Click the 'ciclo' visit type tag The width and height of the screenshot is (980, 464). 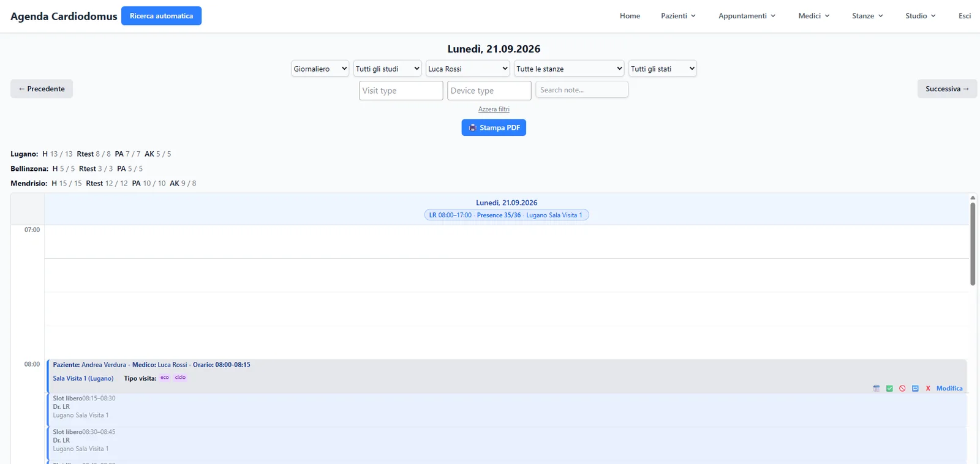(x=180, y=378)
